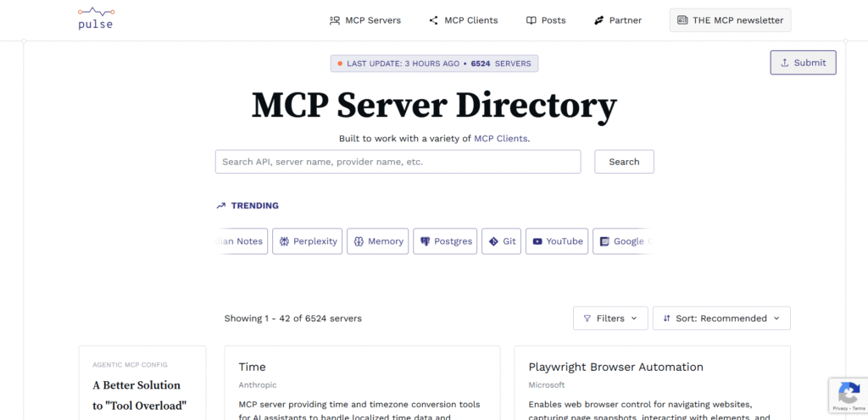Click the MCP Servers icon in the navigation
The height and width of the screenshot is (420, 868).
(334, 20)
